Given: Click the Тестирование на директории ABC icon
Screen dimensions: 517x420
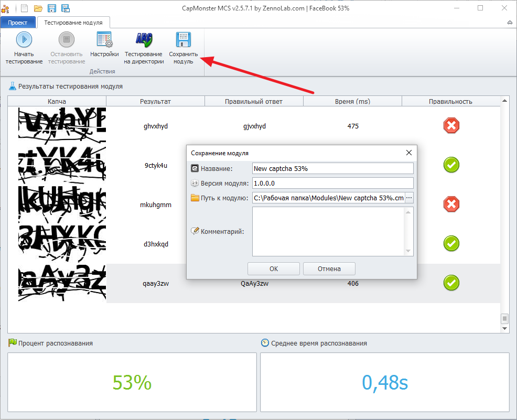Looking at the screenshot, I should [x=143, y=40].
